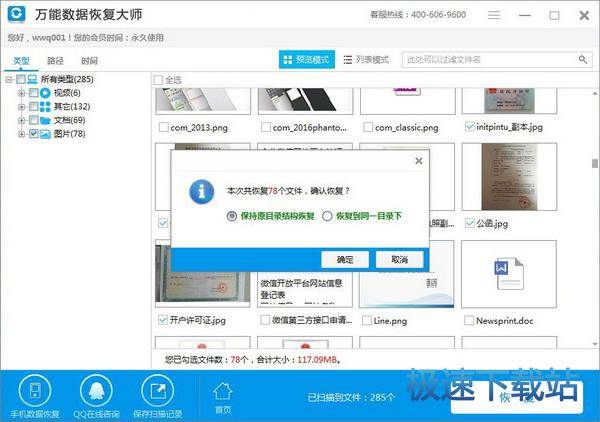Viewport: 600px width, 422px height.
Task: Expand the 其它(132) tree node
Action: click(x=22, y=107)
